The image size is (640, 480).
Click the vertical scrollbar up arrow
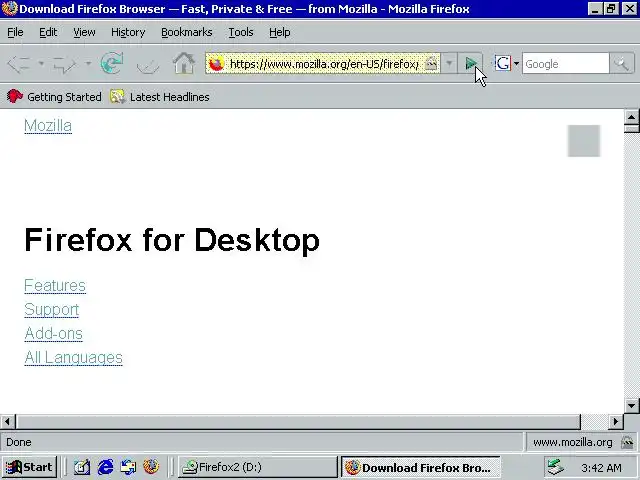click(631, 117)
